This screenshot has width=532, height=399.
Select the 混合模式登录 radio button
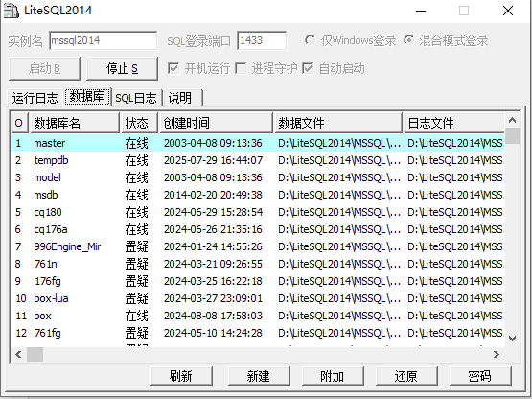tap(409, 40)
